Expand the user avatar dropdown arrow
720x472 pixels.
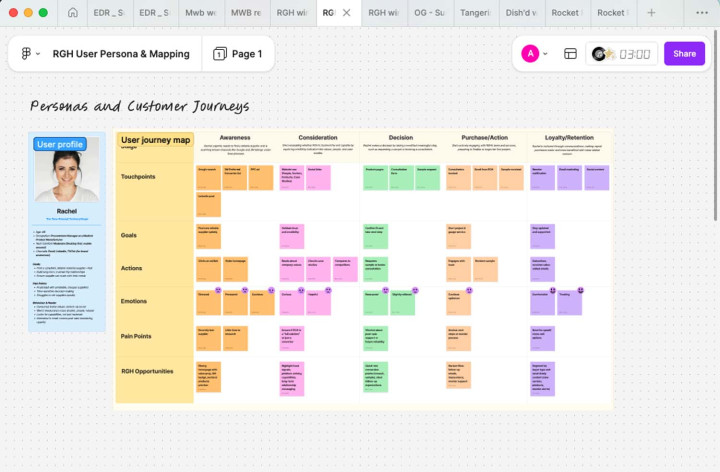(545, 54)
